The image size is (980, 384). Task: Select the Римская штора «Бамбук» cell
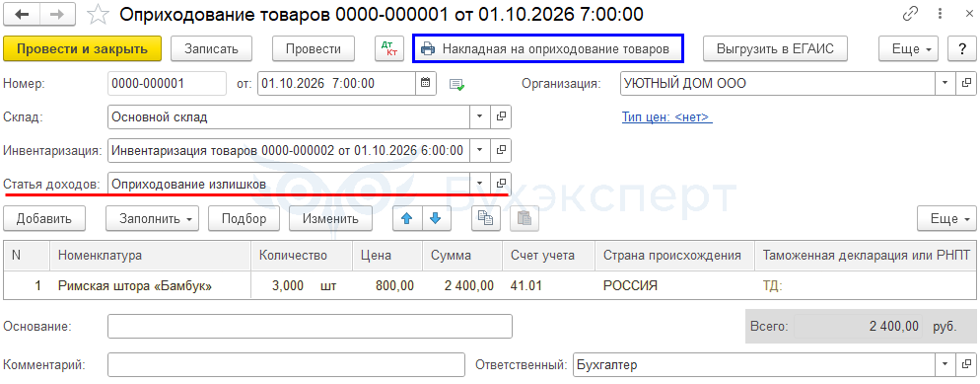click(150, 286)
